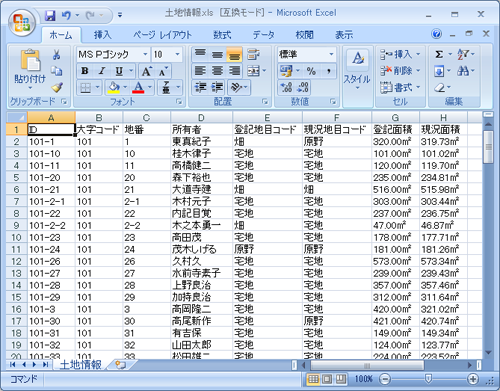500x391 pixels.
Task: Open the データ ribbon tab
Action: point(263,35)
